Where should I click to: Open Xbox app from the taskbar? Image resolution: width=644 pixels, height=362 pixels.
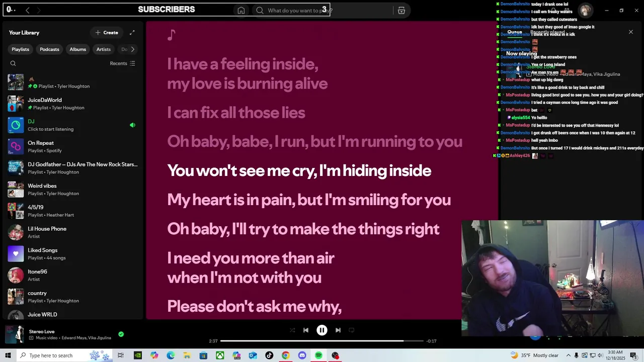[x=220, y=355]
